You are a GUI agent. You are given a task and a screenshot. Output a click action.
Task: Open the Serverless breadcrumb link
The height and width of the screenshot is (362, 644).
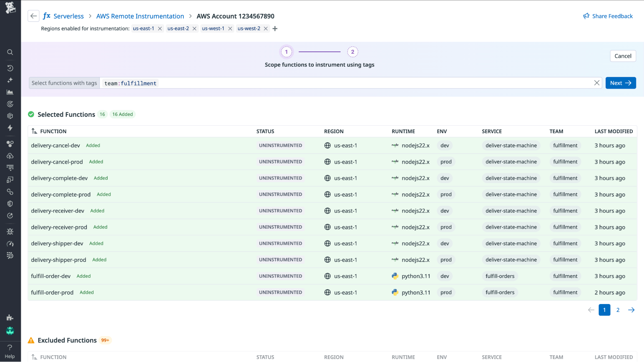pos(68,16)
